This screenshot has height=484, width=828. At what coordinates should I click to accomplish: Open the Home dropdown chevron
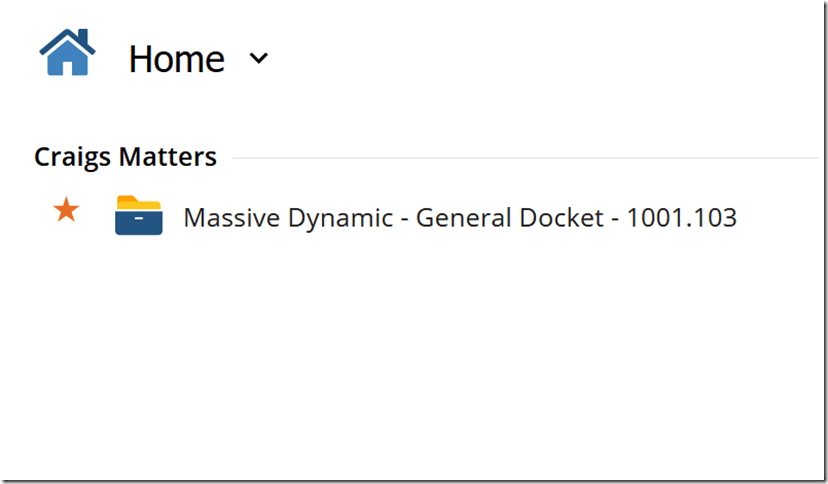click(x=259, y=58)
